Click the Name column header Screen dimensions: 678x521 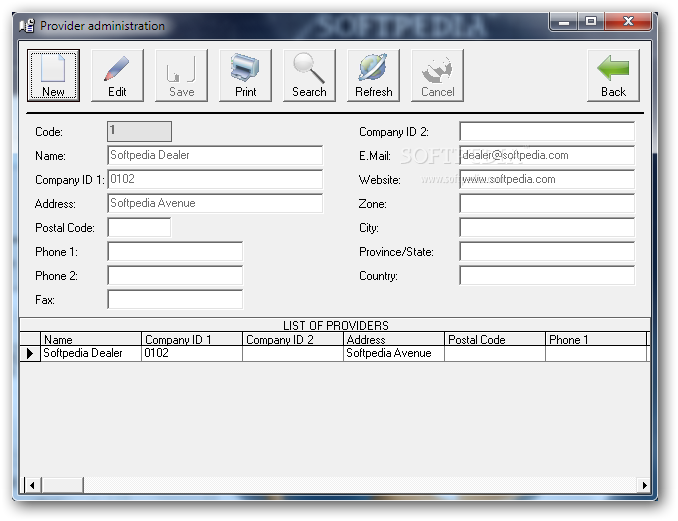(91, 339)
